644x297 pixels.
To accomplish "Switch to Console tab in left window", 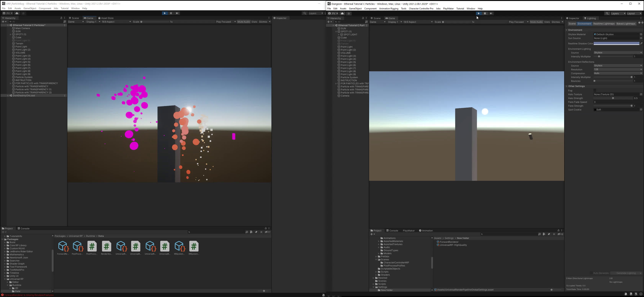I will pyautogui.click(x=24, y=228).
